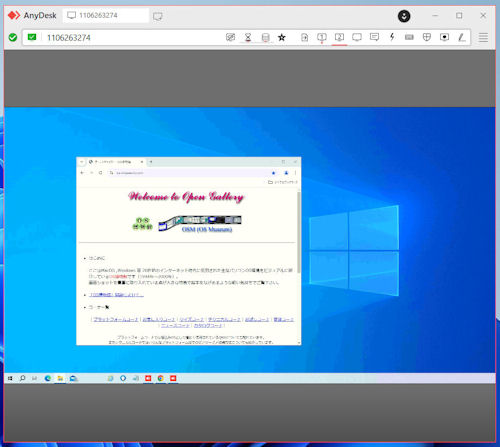Add session to favorites star
This screenshot has height=447, width=500.
click(x=282, y=37)
